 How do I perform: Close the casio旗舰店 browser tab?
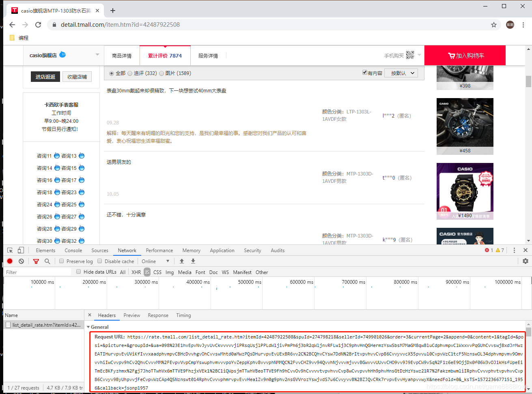[97, 11]
